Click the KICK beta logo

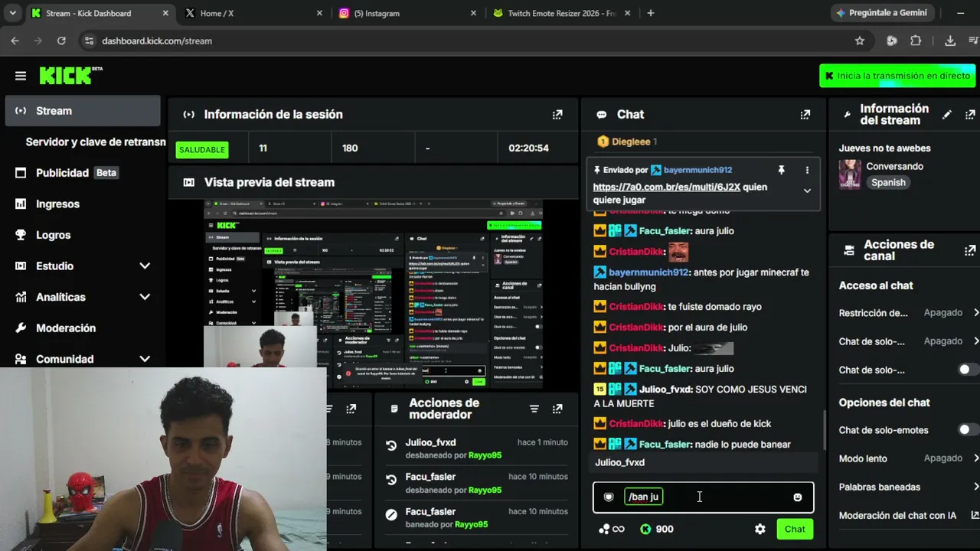[70, 75]
